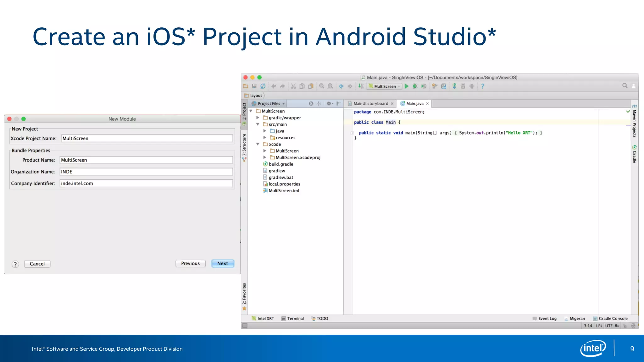Screen dimensions: 644x362
Task: Open the Project Structure toolbar icon
Action: pyautogui.click(x=443, y=86)
